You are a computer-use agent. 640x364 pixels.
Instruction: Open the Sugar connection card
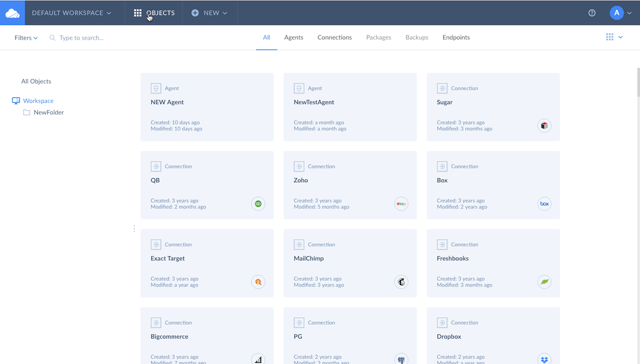pos(493,107)
